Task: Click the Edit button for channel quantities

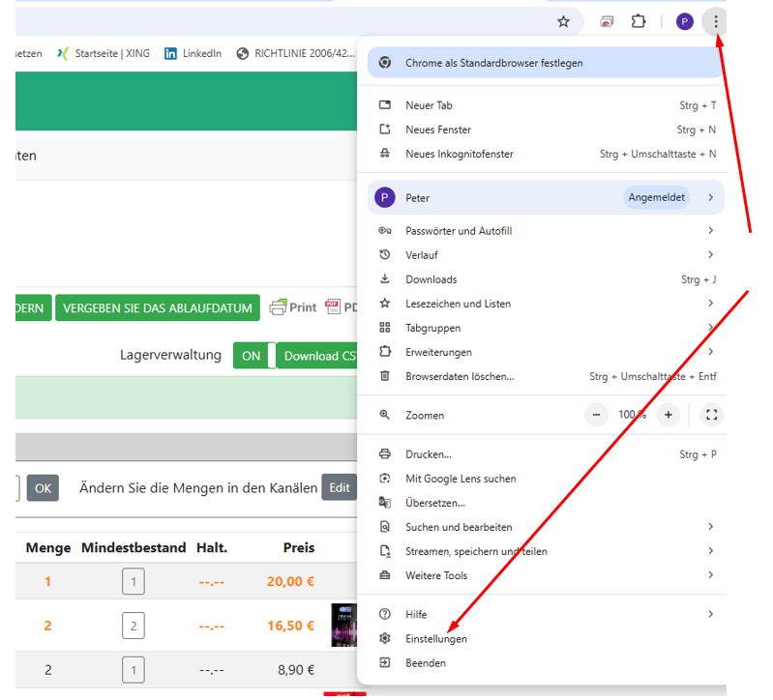Action: [x=340, y=487]
